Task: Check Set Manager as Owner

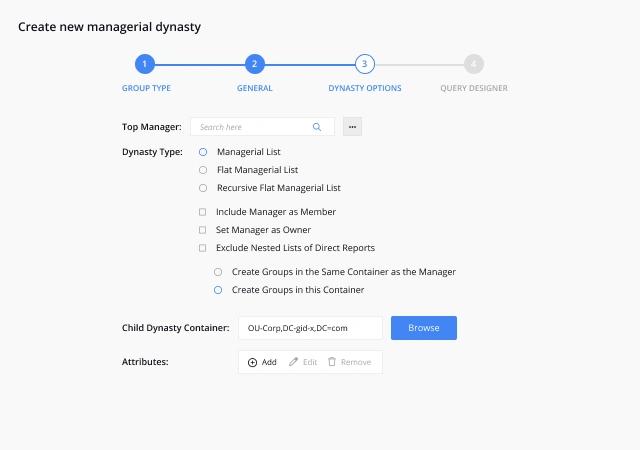Action: click(x=202, y=230)
